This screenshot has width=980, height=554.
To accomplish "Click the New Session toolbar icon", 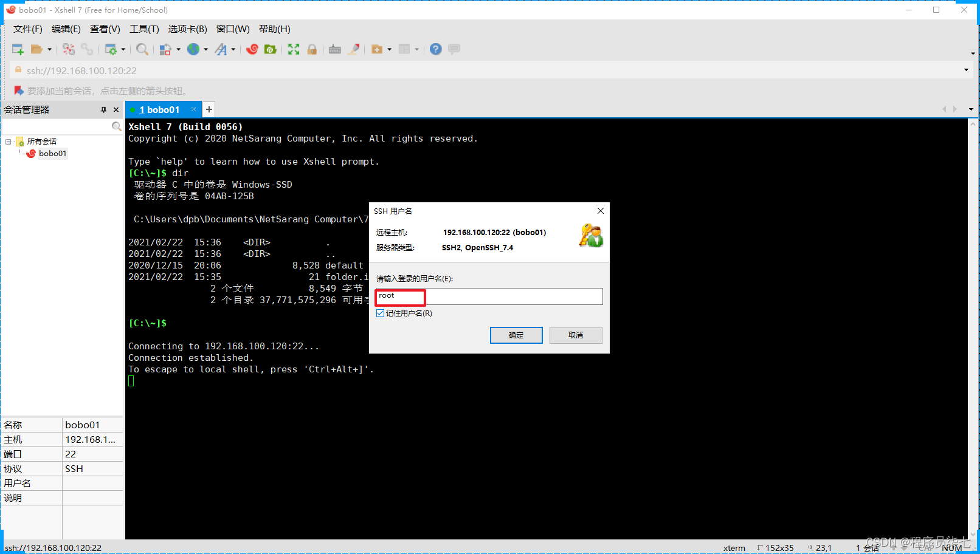I will pos(18,49).
